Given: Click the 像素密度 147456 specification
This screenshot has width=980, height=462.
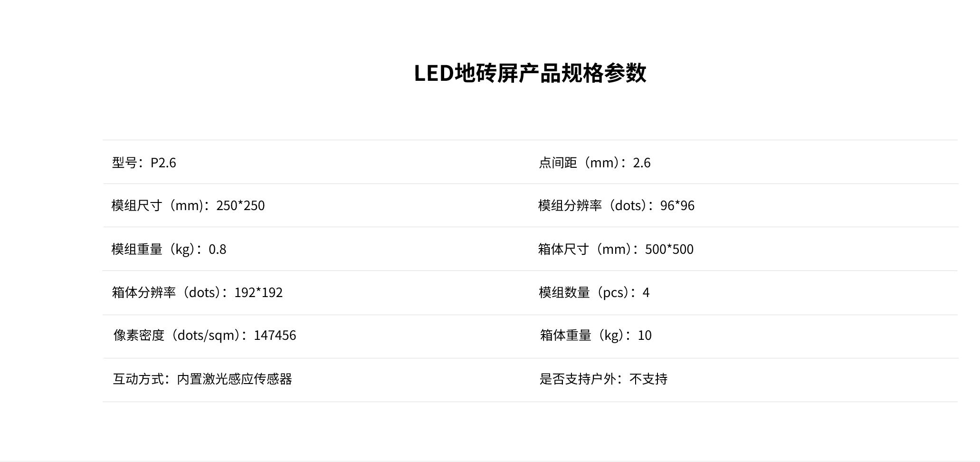Looking at the screenshot, I should point(204,335).
